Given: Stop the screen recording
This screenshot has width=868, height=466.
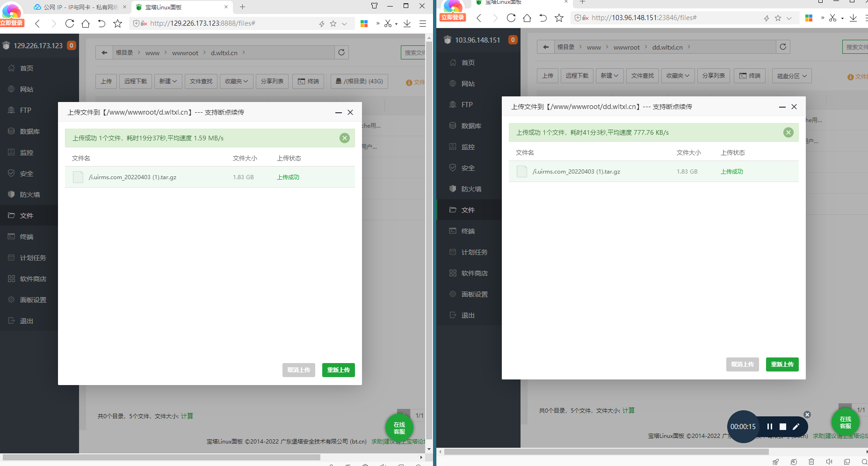Looking at the screenshot, I should [x=783, y=426].
